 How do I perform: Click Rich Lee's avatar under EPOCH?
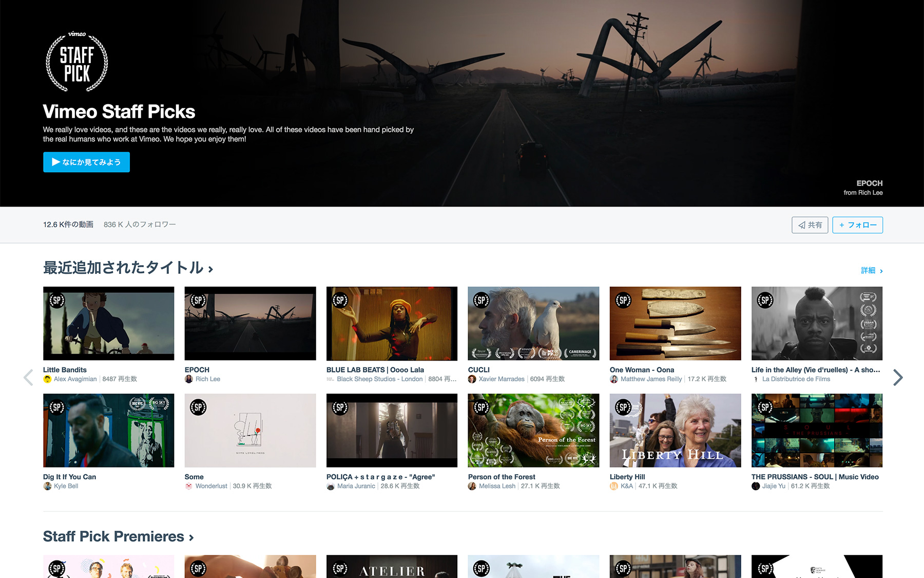coord(189,379)
